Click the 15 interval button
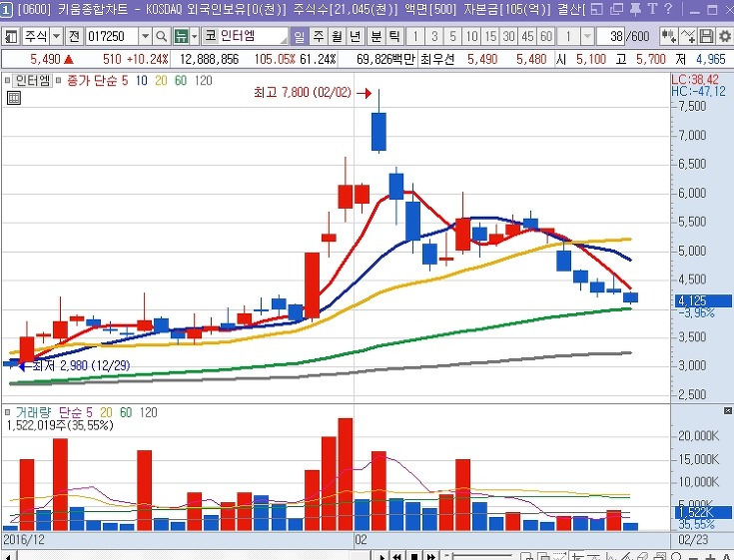This screenshot has height=560, width=734. coord(490,36)
